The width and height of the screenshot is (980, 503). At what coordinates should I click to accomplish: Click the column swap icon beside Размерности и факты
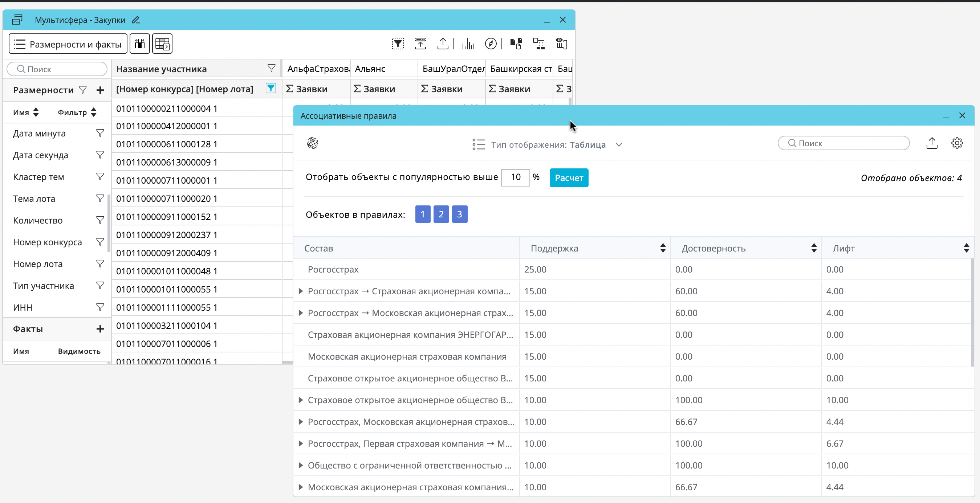(140, 44)
